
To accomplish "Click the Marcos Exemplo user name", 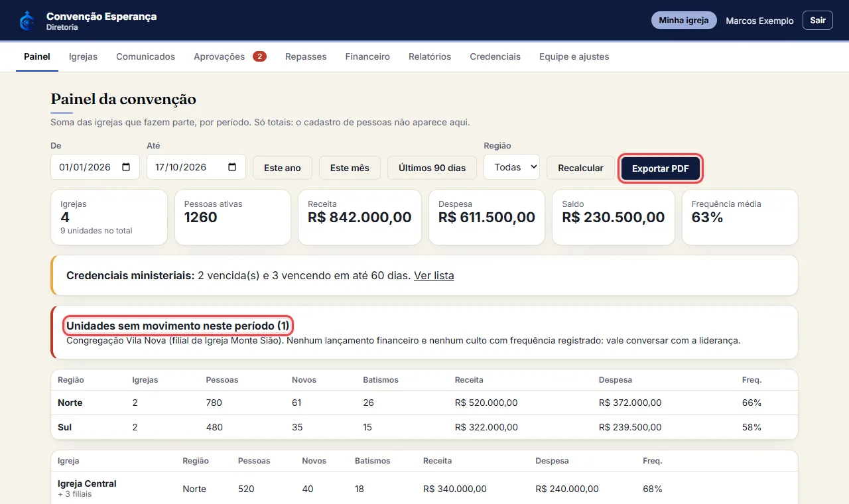I will pos(759,21).
